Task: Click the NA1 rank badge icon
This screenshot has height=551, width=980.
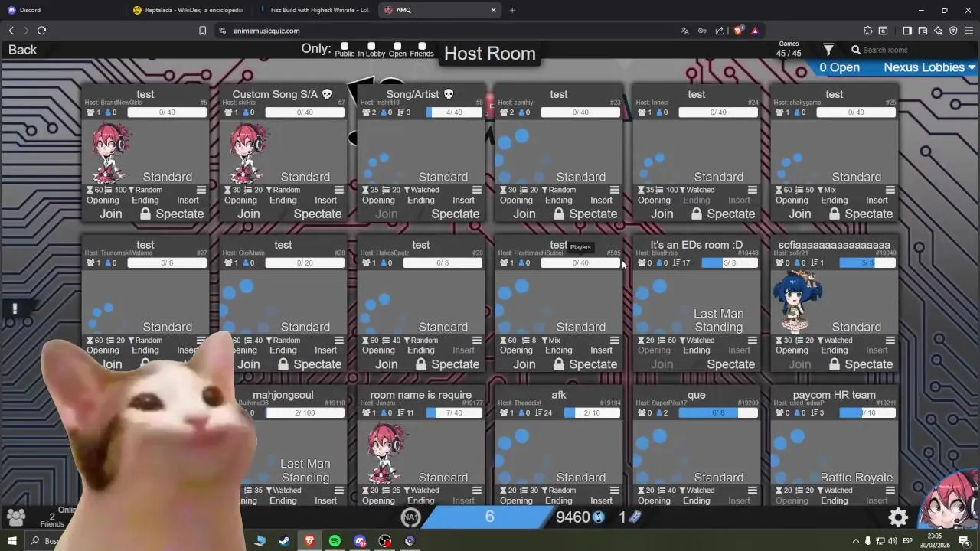Action: point(411,517)
